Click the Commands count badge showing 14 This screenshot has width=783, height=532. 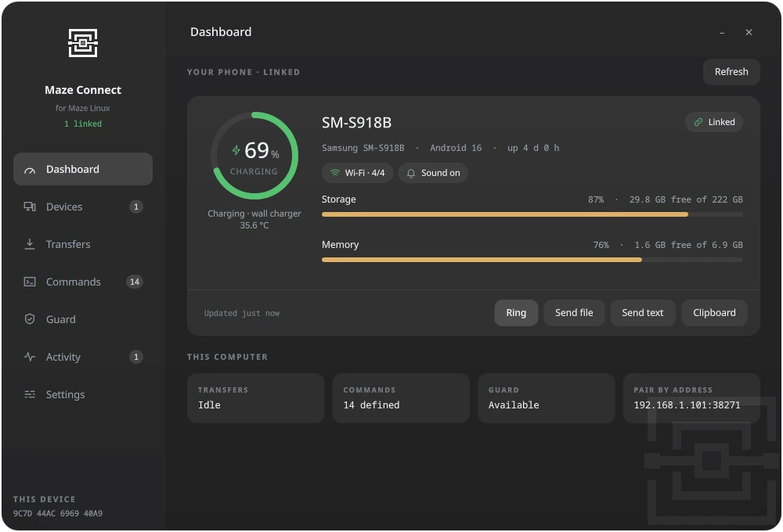tap(135, 282)
